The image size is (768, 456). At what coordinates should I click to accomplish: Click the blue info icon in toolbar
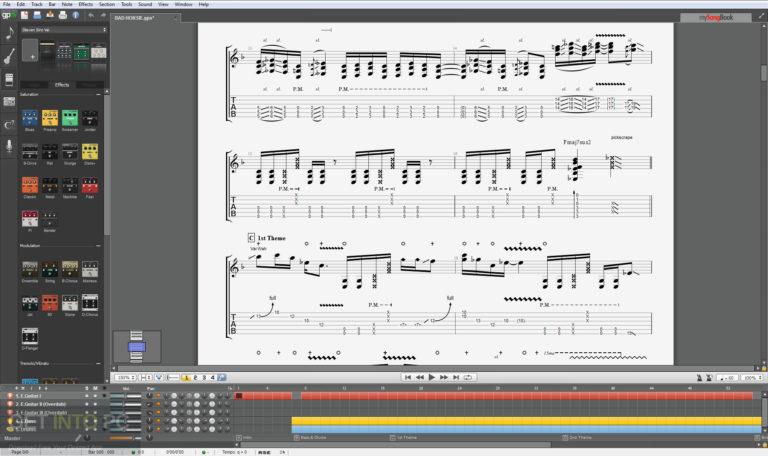pos(76,15)
